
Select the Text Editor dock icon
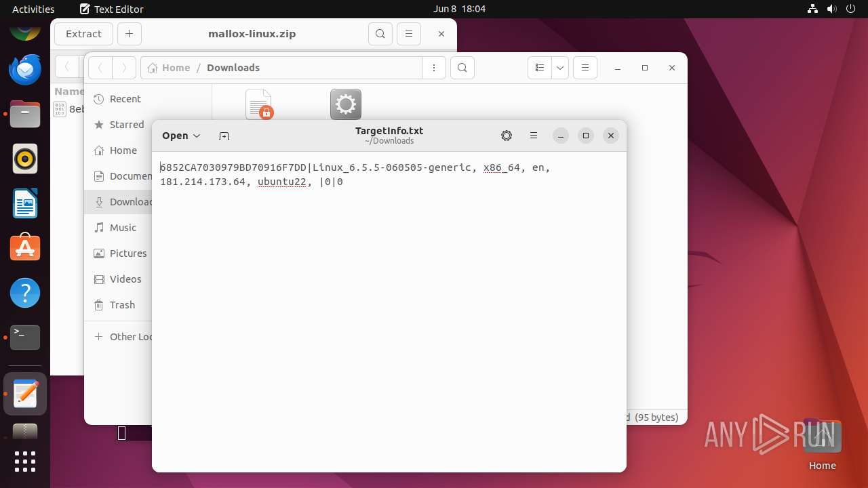pyautogui.click(x=25, y=394)
